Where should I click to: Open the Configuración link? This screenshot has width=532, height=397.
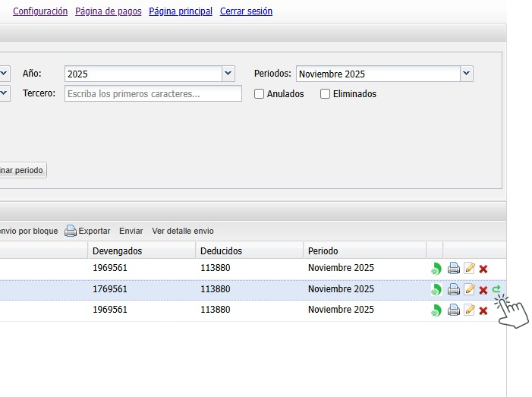(x=40, y=11)
